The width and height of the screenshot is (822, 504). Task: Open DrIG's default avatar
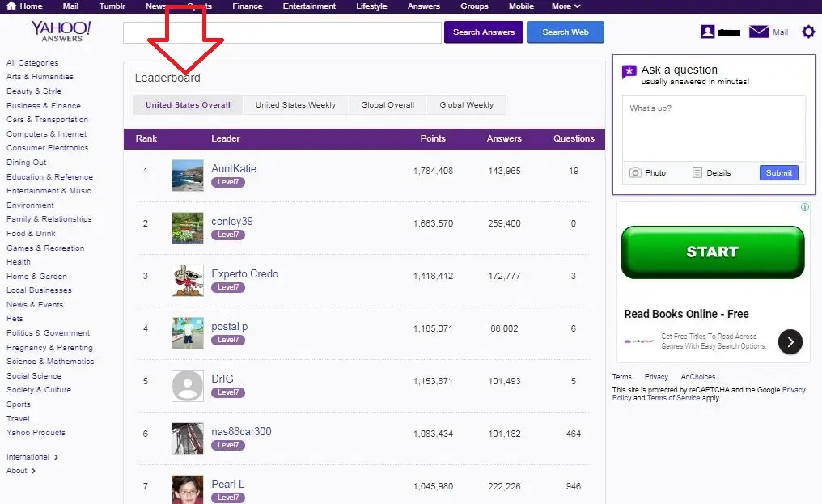pyautogui.click(x=188, y=386)
